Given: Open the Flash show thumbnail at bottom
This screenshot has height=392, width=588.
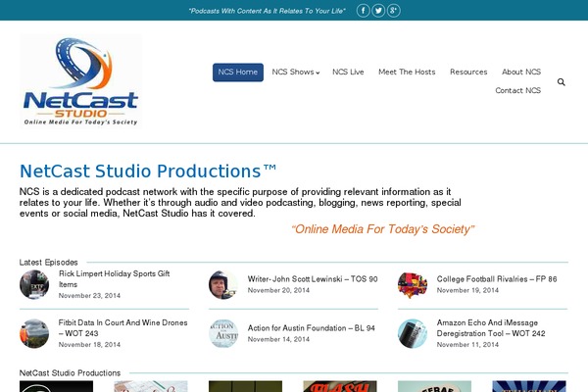Looking at the screenshot, I should click(x=340, y=386).
